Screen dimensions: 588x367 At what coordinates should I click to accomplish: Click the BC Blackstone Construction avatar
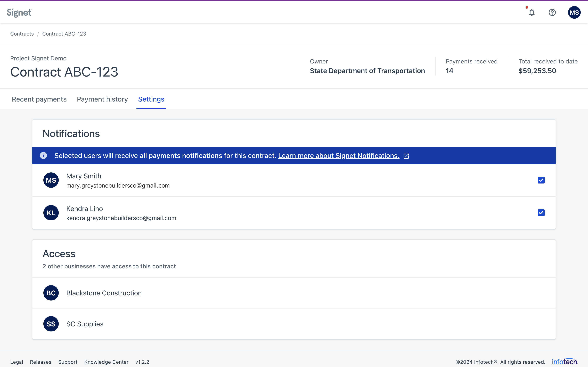point(51,293)
